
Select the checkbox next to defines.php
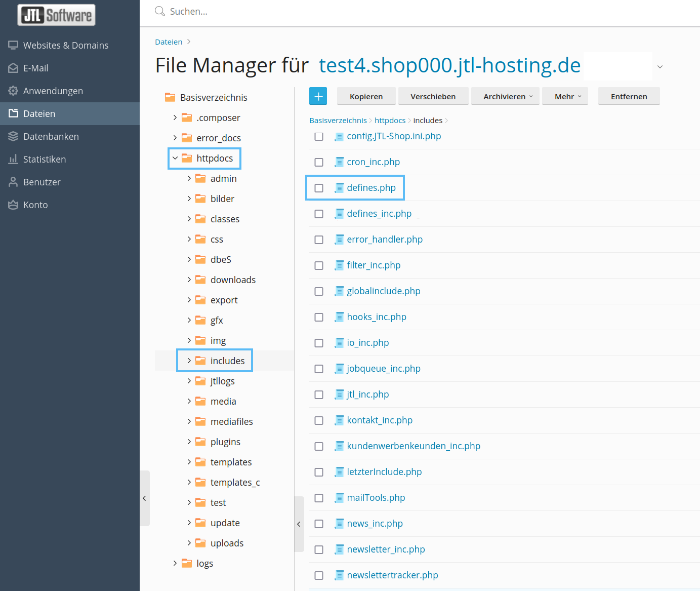pyautogui.click(x=319, y=188)
